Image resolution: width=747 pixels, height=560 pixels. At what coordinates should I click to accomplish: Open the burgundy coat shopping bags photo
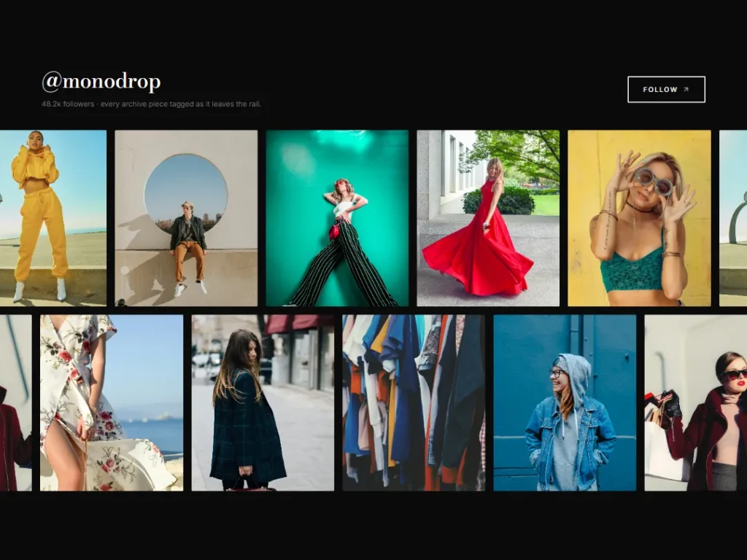[x=695, y=402]
